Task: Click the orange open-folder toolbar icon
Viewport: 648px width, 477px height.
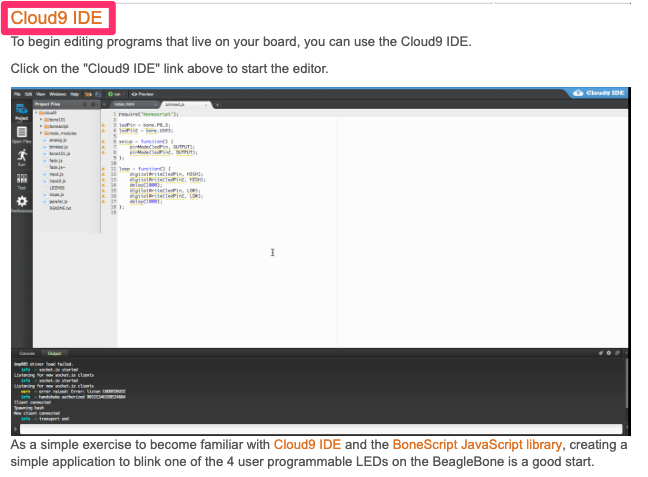Action: point(88,94)
